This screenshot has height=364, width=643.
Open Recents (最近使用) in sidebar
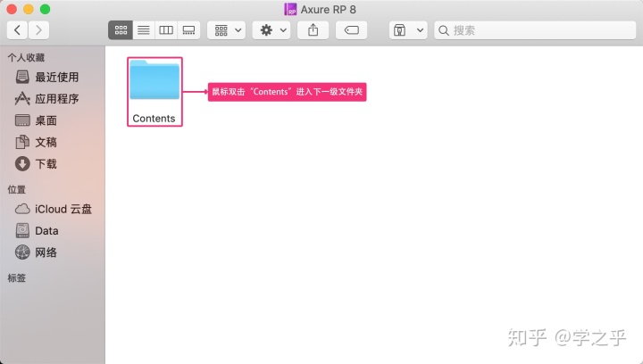56,77
